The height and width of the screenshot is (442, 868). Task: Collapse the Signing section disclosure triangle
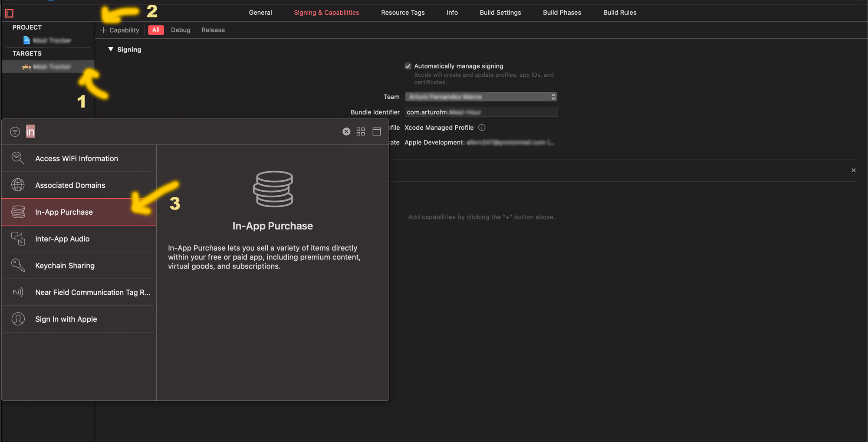(x=111, y=49)
